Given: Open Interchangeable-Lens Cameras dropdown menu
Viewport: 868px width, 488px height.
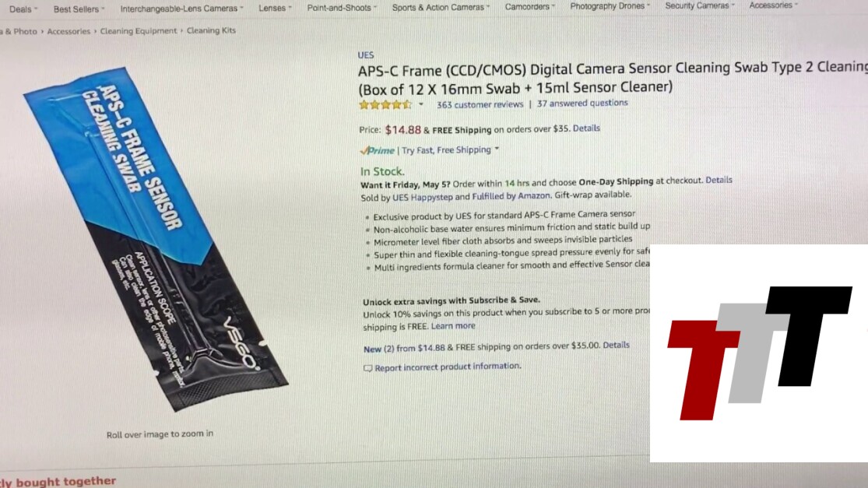Looking at the screenshot, I should pos(181,9).
